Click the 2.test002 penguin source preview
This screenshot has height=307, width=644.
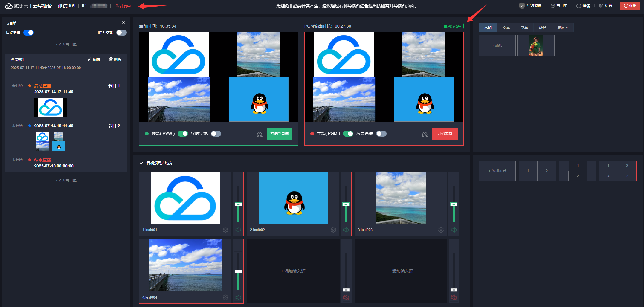point(293,198)
